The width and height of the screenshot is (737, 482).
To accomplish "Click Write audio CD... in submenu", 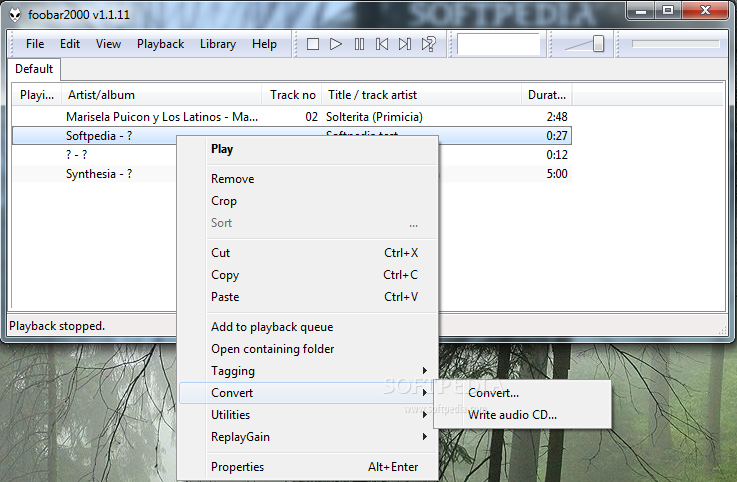I will coord(523,415).
